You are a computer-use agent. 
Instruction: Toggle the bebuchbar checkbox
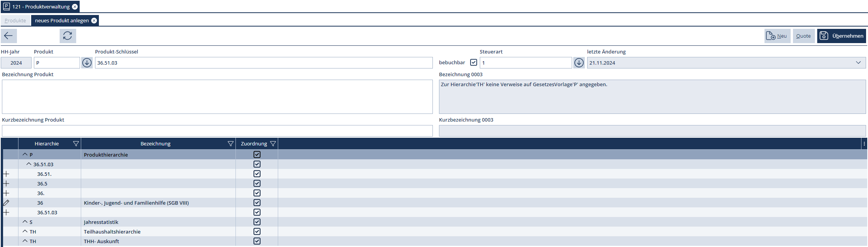[474, 62]
